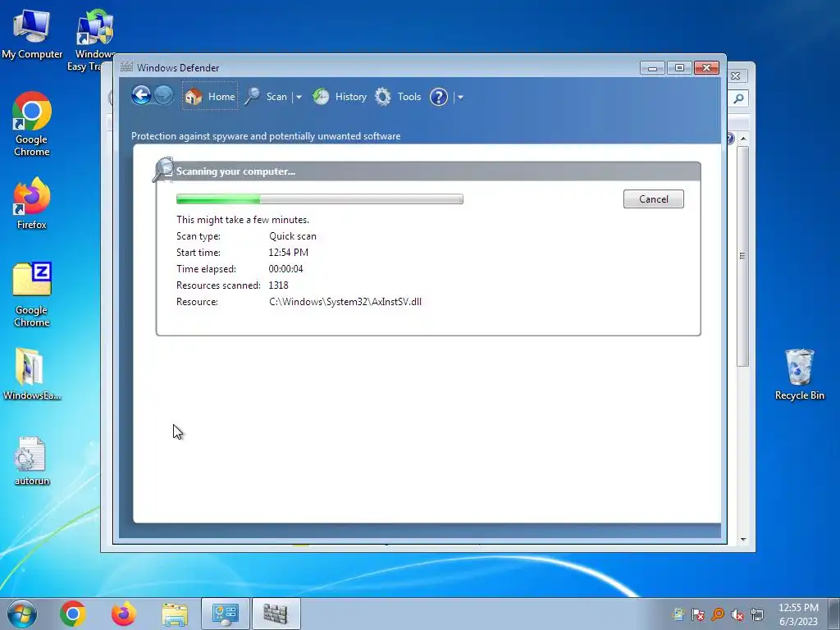Maximize the Windows Defender window
This screenshot has width=840, height=630.
tap(679, 67)
